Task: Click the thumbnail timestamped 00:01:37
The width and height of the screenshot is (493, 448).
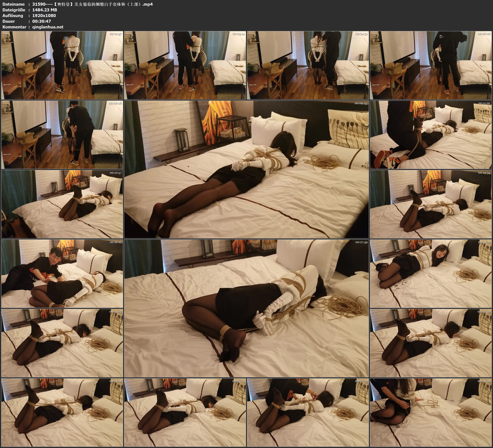Action: tap(62, 65)
